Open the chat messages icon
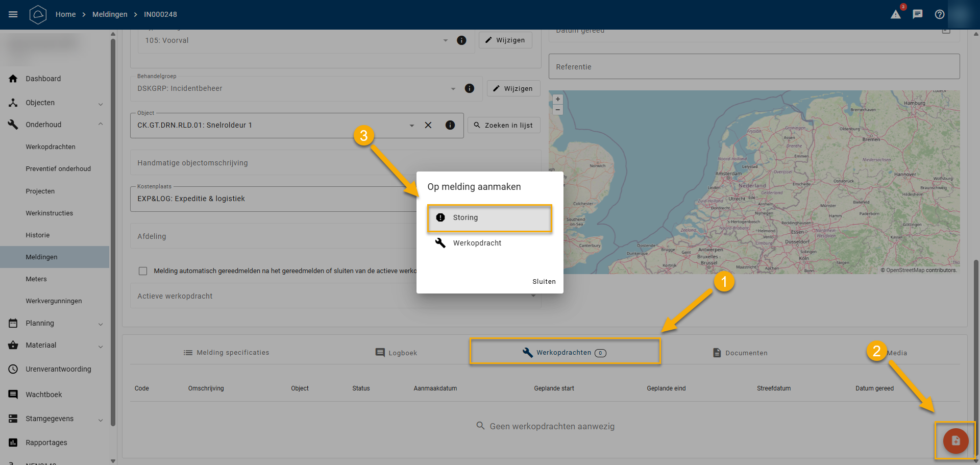 tap(918, 14)
